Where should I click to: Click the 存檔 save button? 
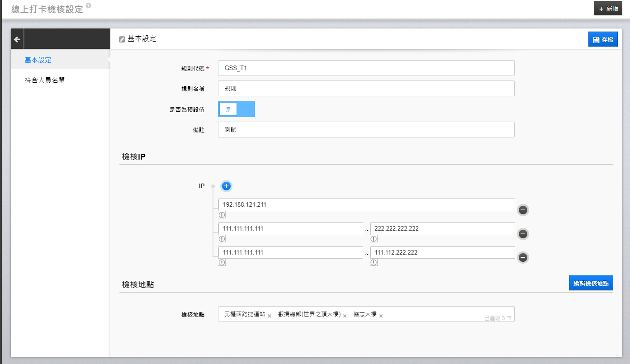pos(603,39)
